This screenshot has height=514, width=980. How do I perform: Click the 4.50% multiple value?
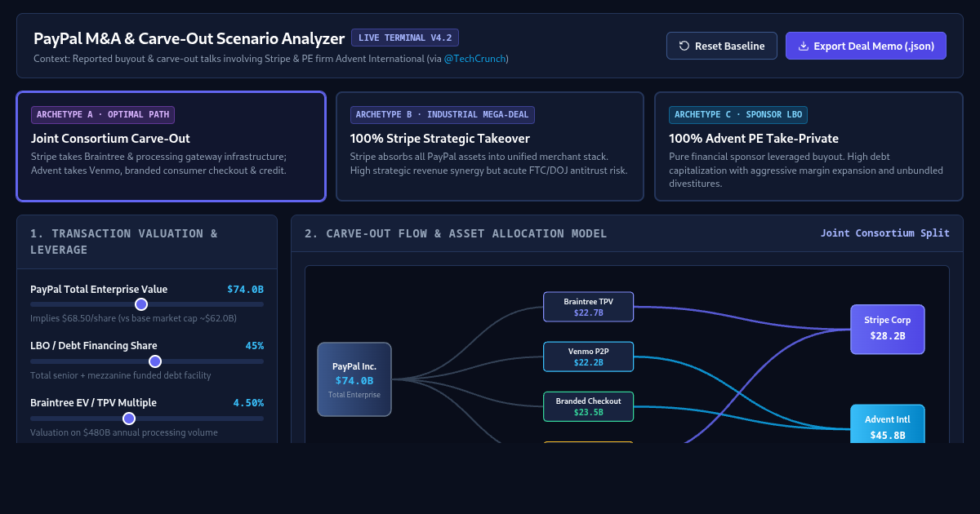tap(248, 403)
